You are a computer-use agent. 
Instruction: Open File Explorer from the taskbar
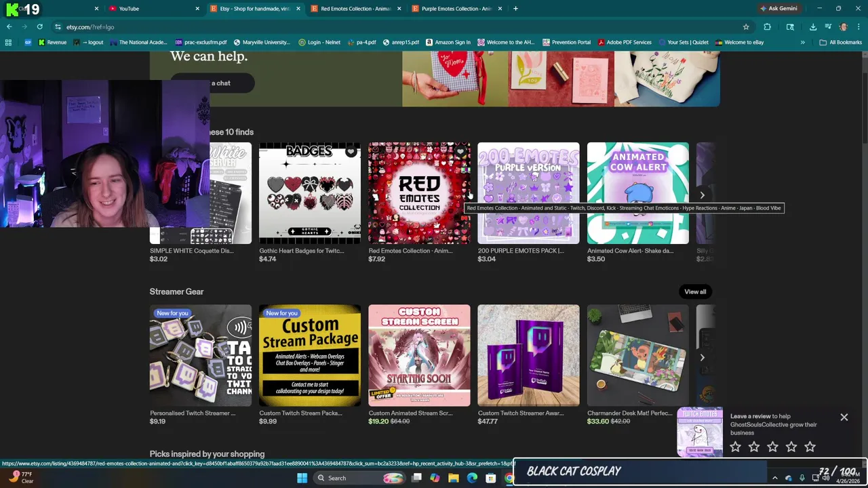[x=454, y=478]
